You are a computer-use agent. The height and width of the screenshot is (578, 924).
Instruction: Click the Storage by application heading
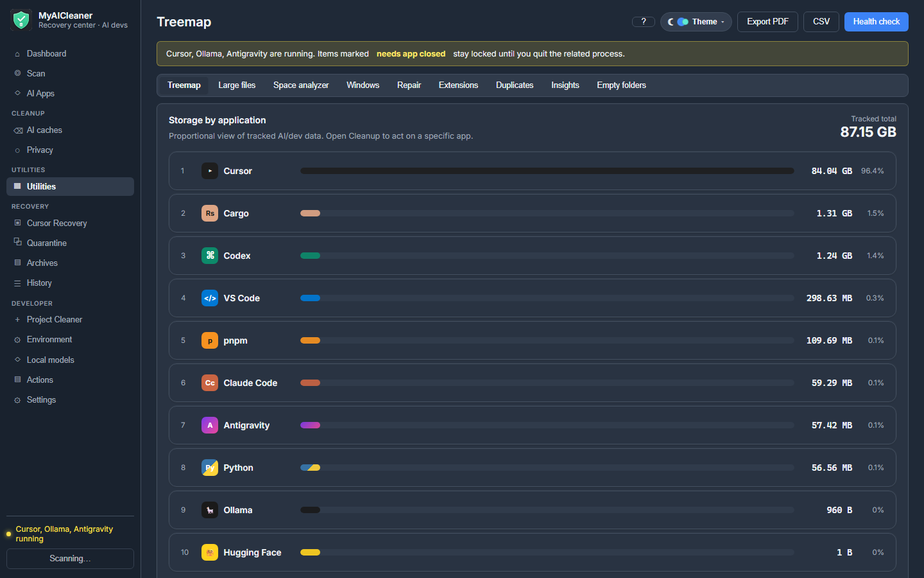pos(217,120)
